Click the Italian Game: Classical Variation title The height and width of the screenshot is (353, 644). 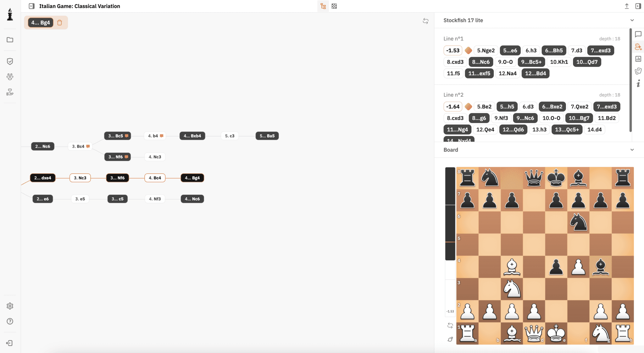pos(80,6)
